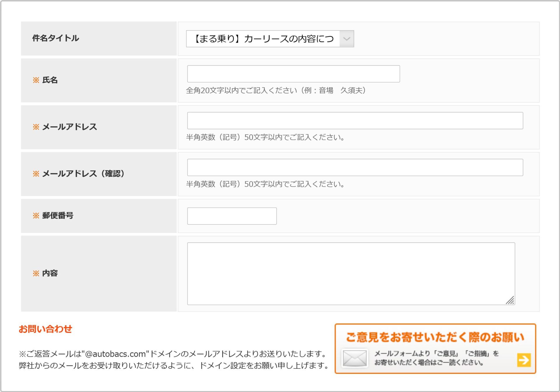Select the メールアドレス（確認）confirmation field
Screen dimensions: 560x392
[355, 167]
